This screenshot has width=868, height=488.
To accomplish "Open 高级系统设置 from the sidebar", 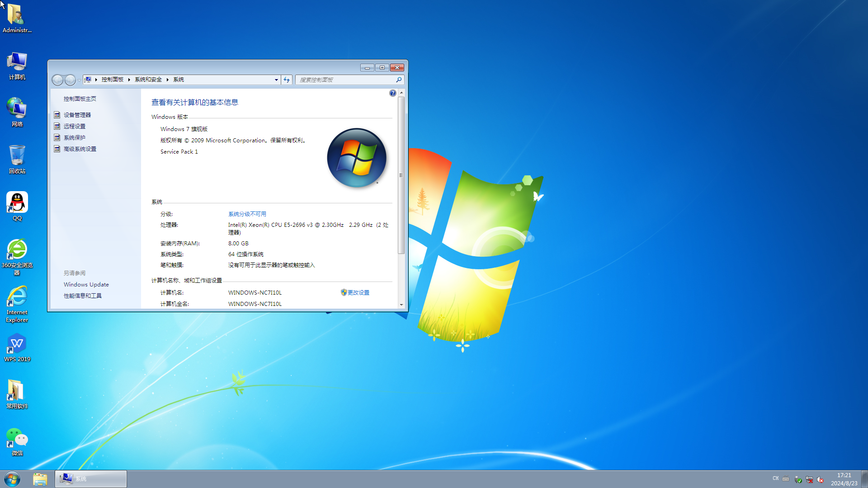I will [80, 149].
